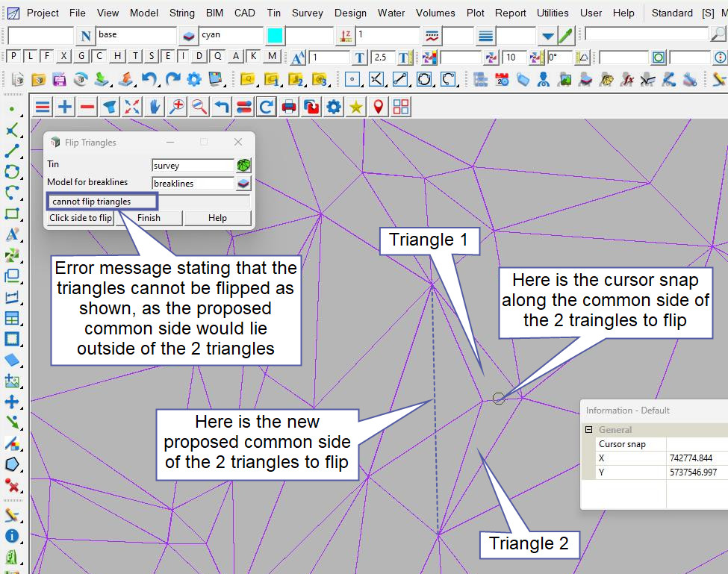
Task: Click the z-value height icon
Action: (x=346, y=36)
